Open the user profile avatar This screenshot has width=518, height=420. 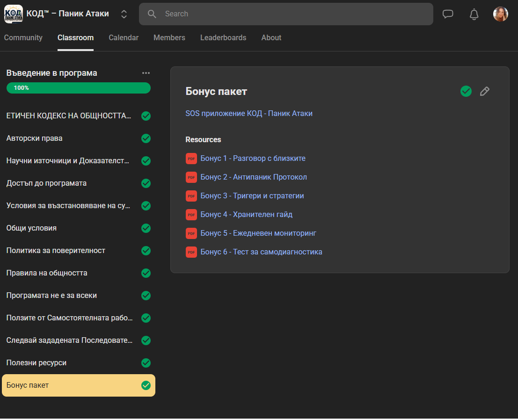501,14
